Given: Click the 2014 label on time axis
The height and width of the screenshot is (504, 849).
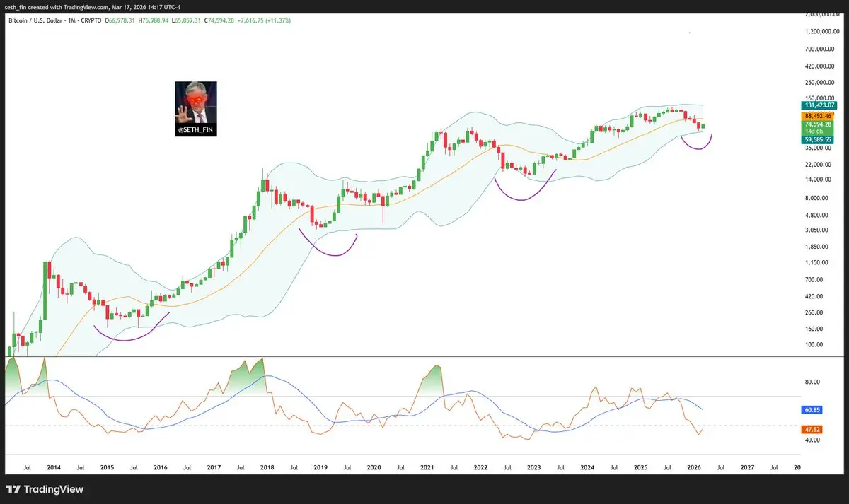Looking at the screenshot, I should (x=53, y=467).
